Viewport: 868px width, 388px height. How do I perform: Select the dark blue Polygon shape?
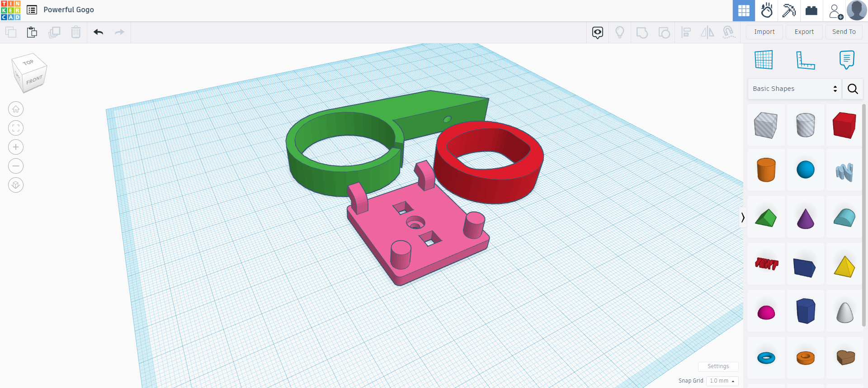click(x=805, y=311)
